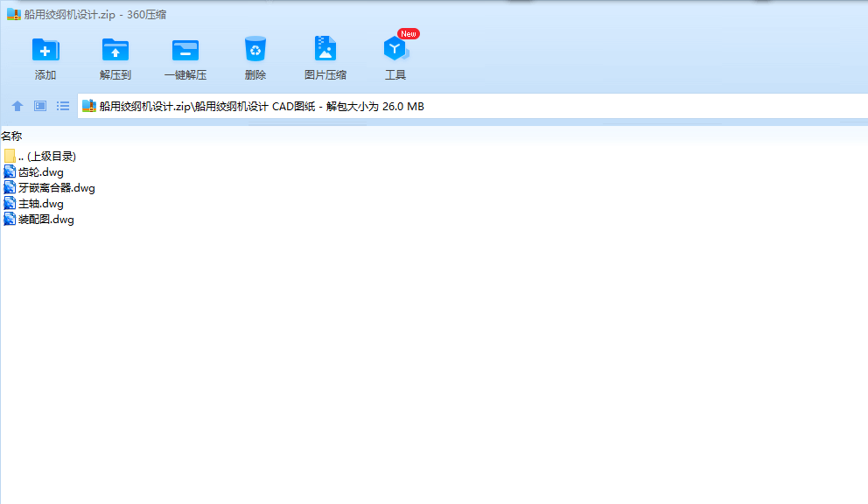Switch to the large icon view mode
Viewport: 868px width, 504px height.
40,106
